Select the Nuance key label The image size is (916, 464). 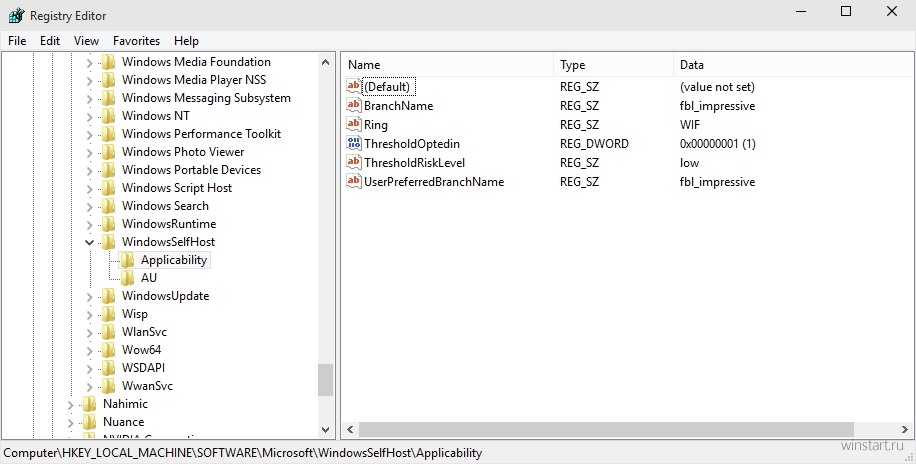point(123,422)
